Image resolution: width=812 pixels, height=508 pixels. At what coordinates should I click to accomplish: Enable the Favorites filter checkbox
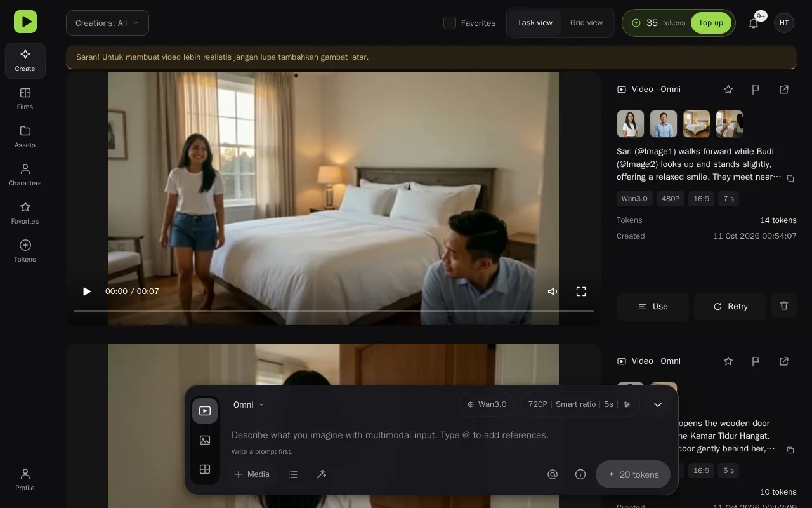(x=450, y=23)
